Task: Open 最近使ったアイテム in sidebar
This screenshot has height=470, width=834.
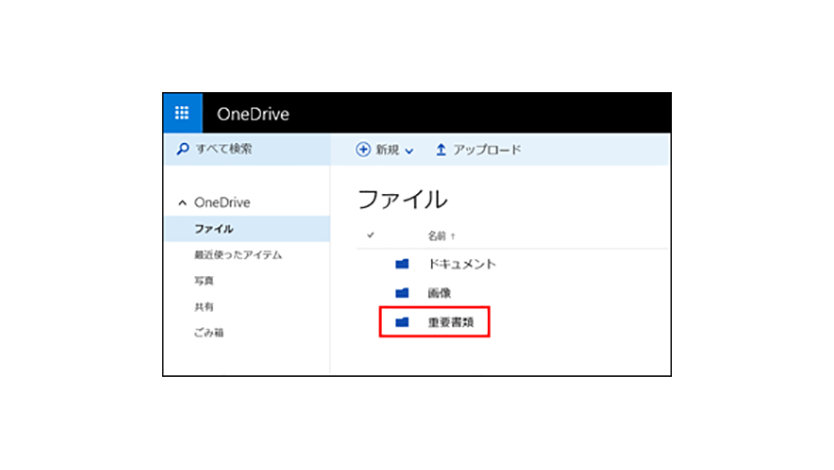Action: pos(238,255)
